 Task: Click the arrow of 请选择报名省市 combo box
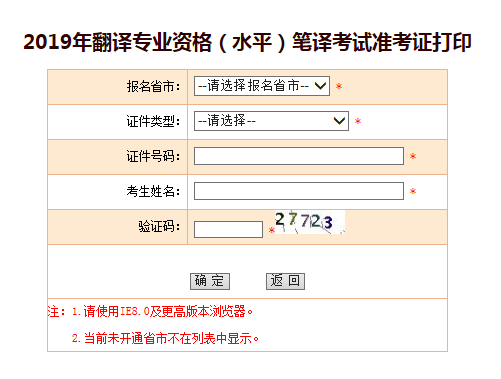pos(320,86)
